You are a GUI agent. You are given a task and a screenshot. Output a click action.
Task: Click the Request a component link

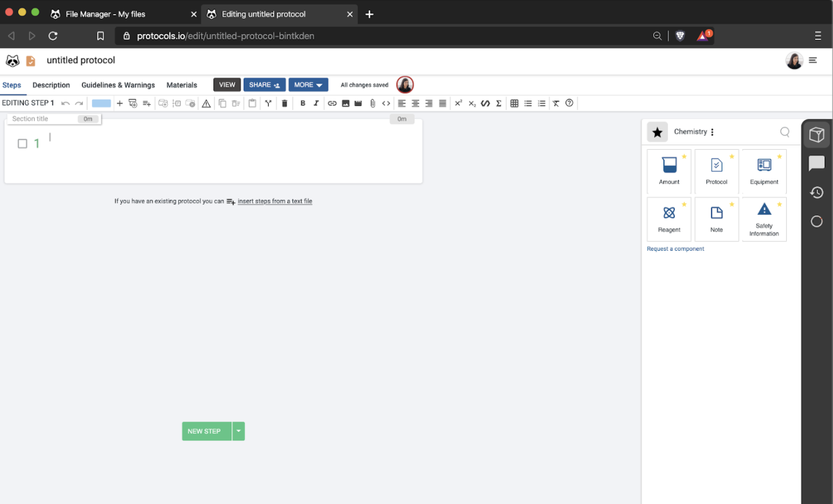point(676,248)
